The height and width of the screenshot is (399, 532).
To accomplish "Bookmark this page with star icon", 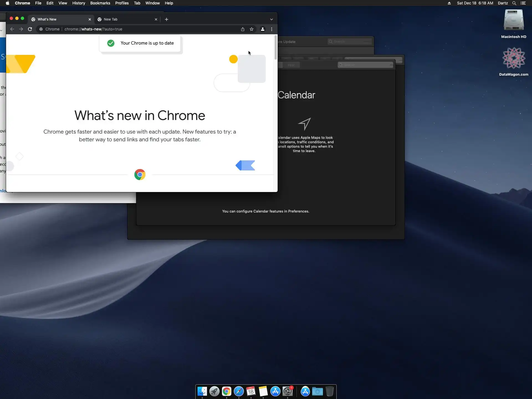I will pos(252,29).
